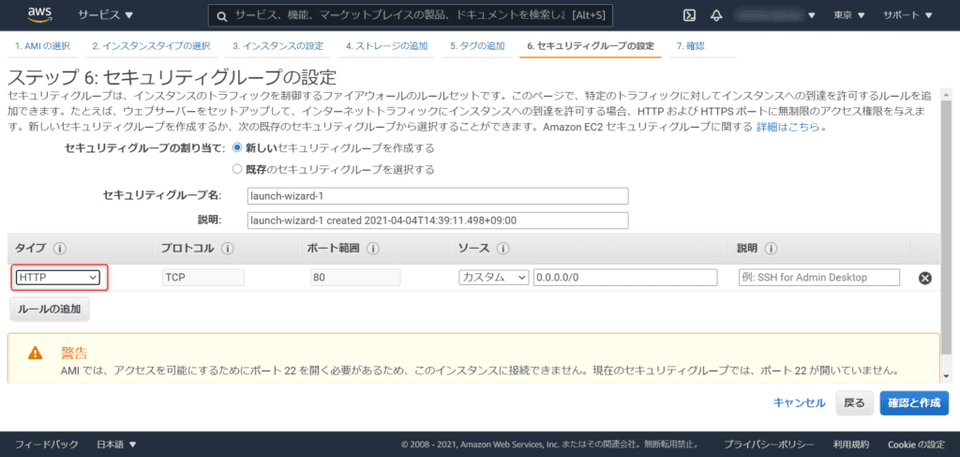Delete the HTTP rule with X icon

925,278
